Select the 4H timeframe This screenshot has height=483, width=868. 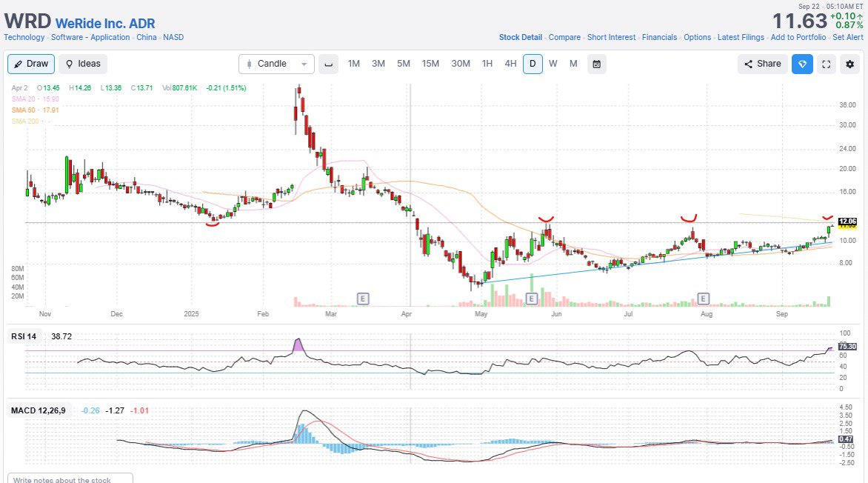(510, 64)
